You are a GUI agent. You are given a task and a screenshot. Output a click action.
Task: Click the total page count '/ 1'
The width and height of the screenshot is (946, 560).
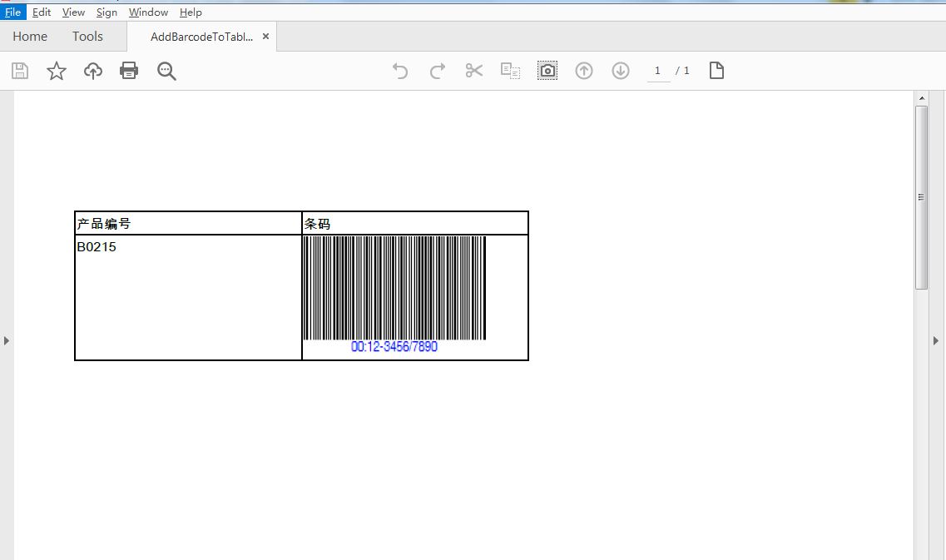click(x=682, y=71)
